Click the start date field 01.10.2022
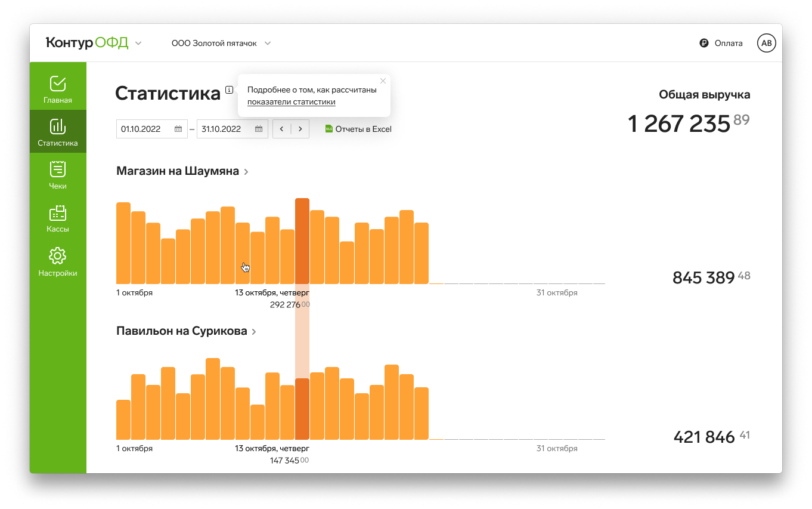812x509 pixels. point(152,129)
